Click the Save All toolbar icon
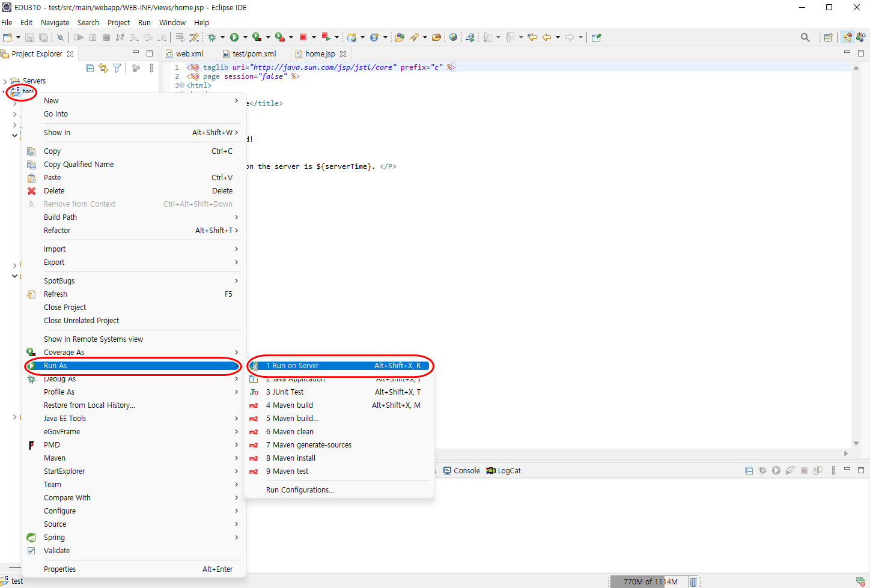The width and height of the screenshot is (870, 588). (x=44, y=37)
